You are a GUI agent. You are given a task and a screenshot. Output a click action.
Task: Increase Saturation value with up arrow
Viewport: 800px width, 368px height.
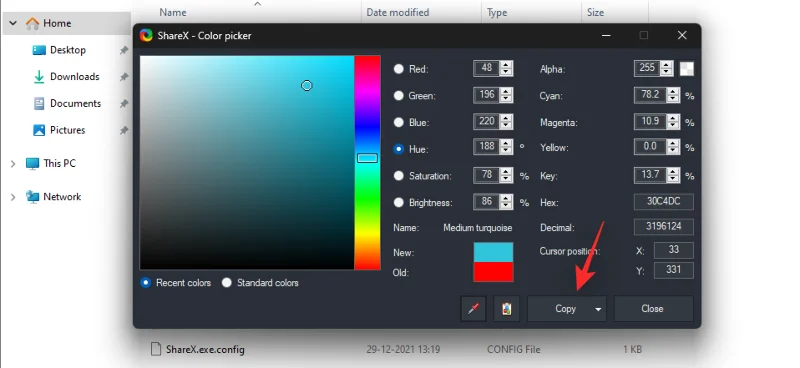click(x=506, y=172)
